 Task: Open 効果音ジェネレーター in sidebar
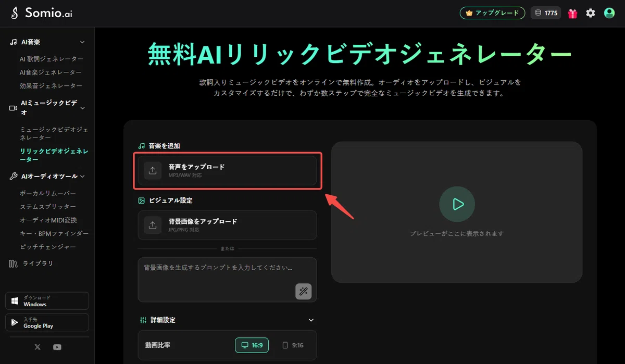click(51, 85)
